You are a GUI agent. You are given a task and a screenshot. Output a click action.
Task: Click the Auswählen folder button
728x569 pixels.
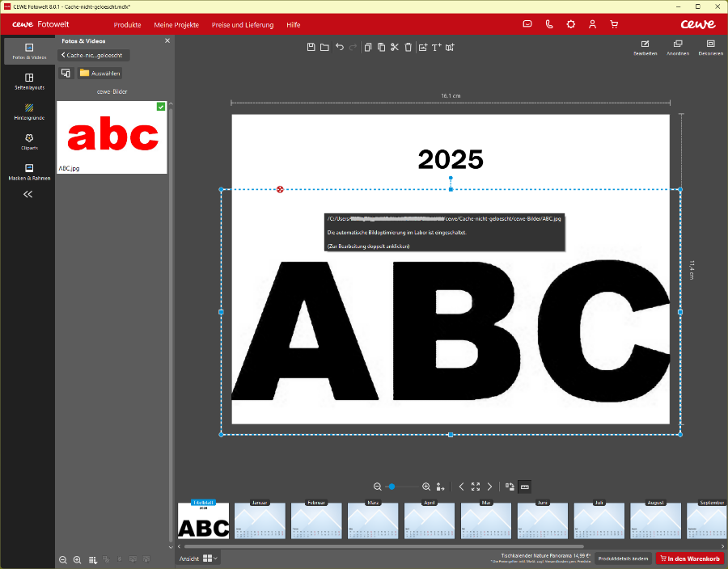coord(99,74)
